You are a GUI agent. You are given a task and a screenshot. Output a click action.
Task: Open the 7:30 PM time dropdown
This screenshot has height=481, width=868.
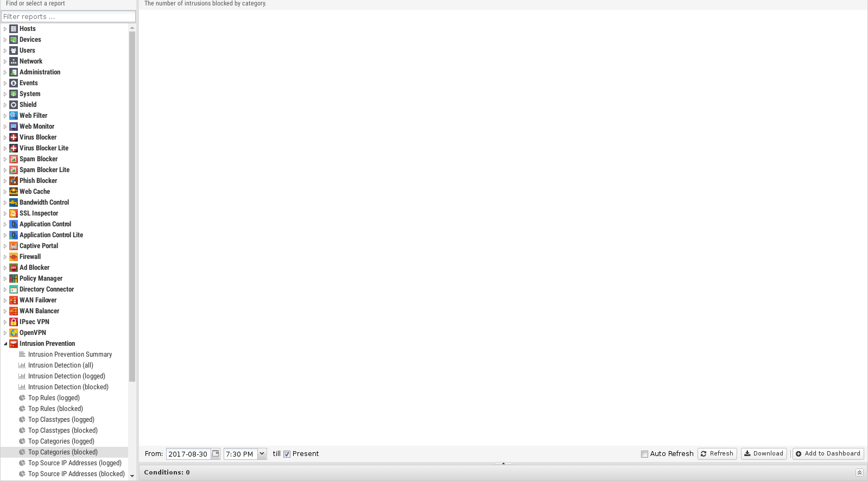click(x=262, y=454)
